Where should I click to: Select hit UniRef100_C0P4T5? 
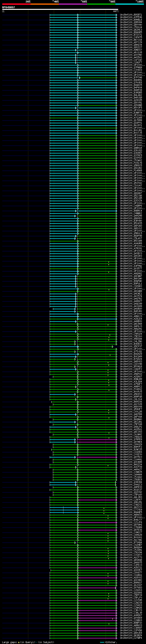pos(131,37)
